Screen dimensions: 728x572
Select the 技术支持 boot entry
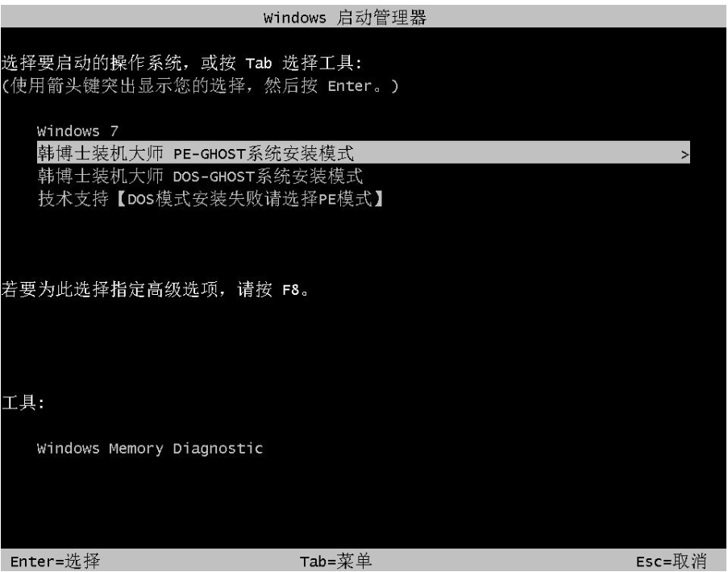point(73,198)
